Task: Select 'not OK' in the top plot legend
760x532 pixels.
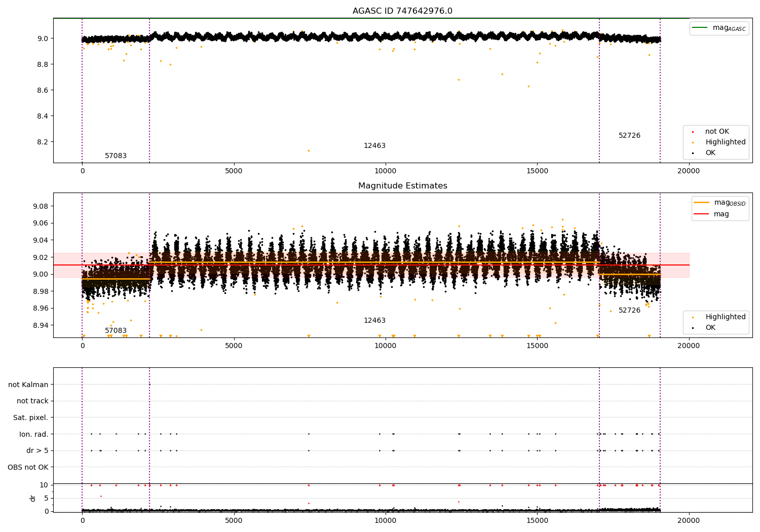Action: coord(717,132)
